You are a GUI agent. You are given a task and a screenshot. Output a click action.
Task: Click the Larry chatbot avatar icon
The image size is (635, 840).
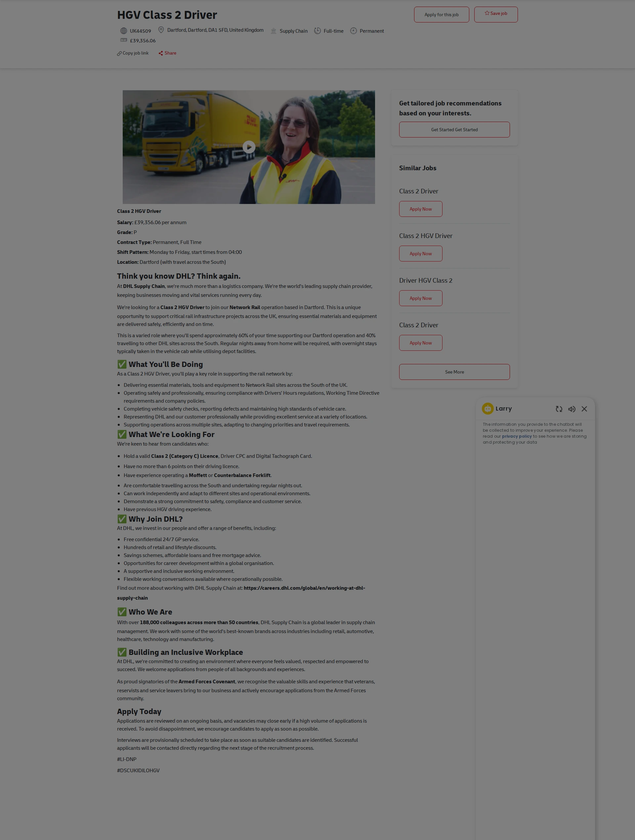point(487,409)
